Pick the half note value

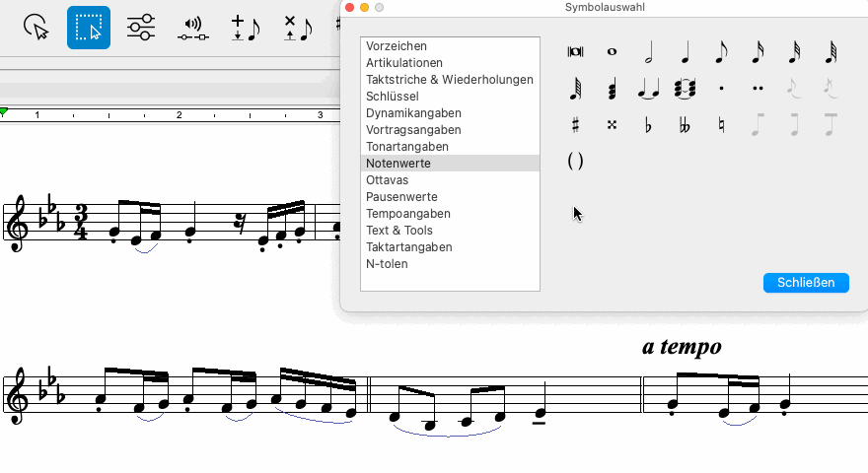(x=649, y=52)
